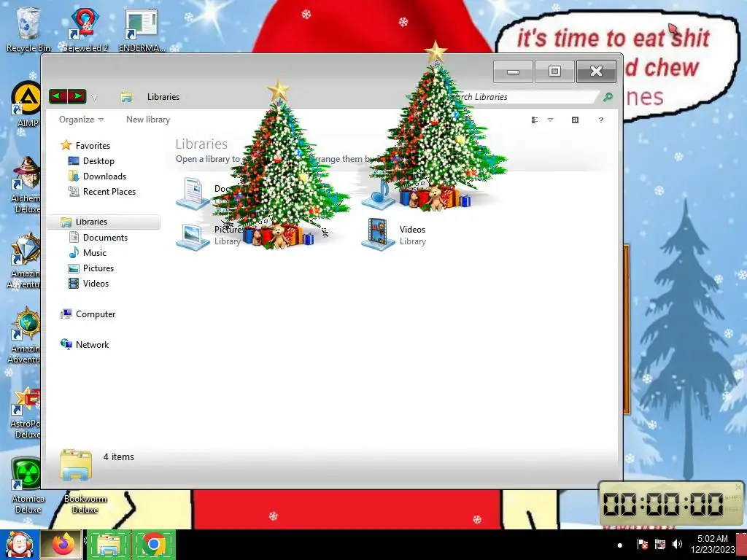Click the Network globe icon in sidebar
Image resolution: width=747 pixels, height=560 pixels.
[66, 344]
